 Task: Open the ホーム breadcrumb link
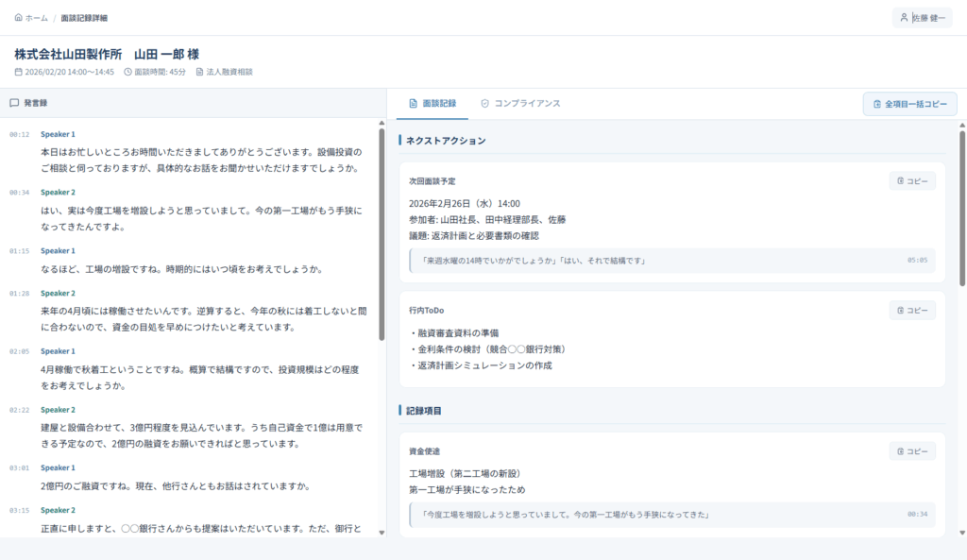[x=36, y=18]
